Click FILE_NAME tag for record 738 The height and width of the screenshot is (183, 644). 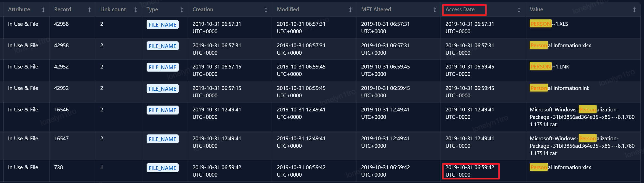pos(162,168)
